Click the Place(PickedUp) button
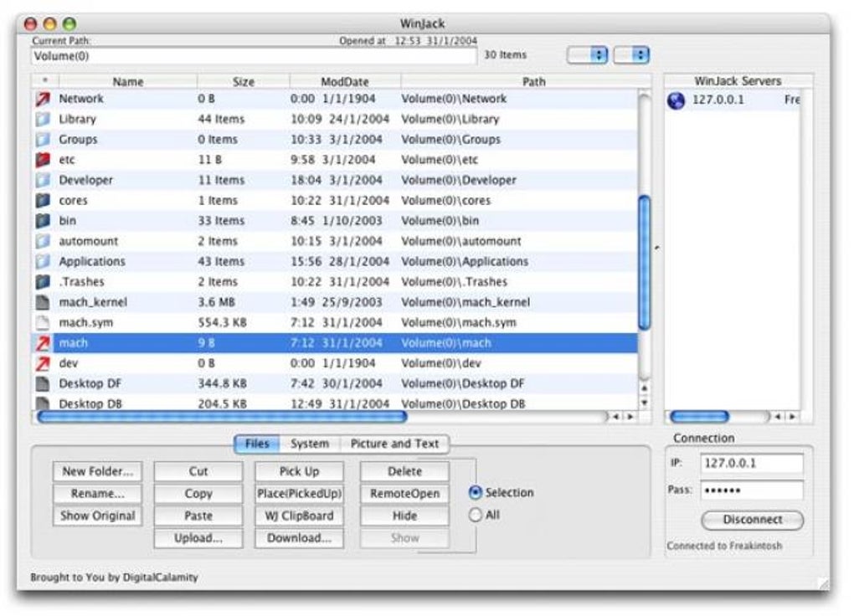Screen dimensions: 854x616 tap(299, 494)
